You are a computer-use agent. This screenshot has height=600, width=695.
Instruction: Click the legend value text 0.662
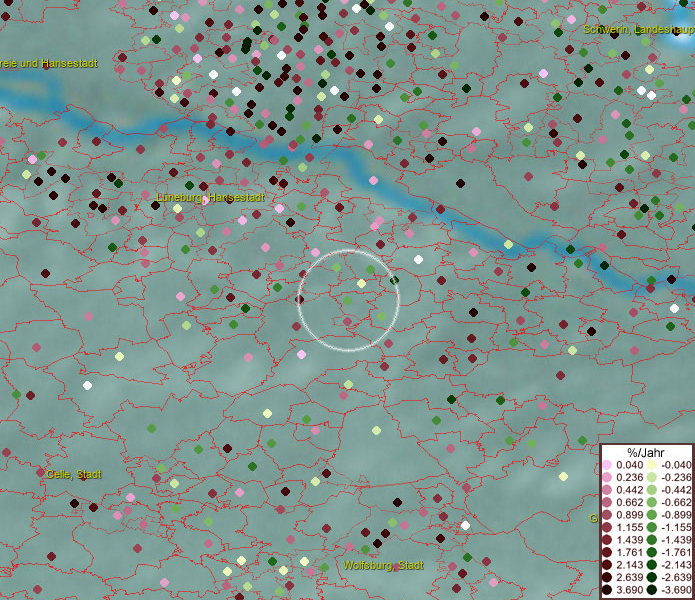[629, 503]
